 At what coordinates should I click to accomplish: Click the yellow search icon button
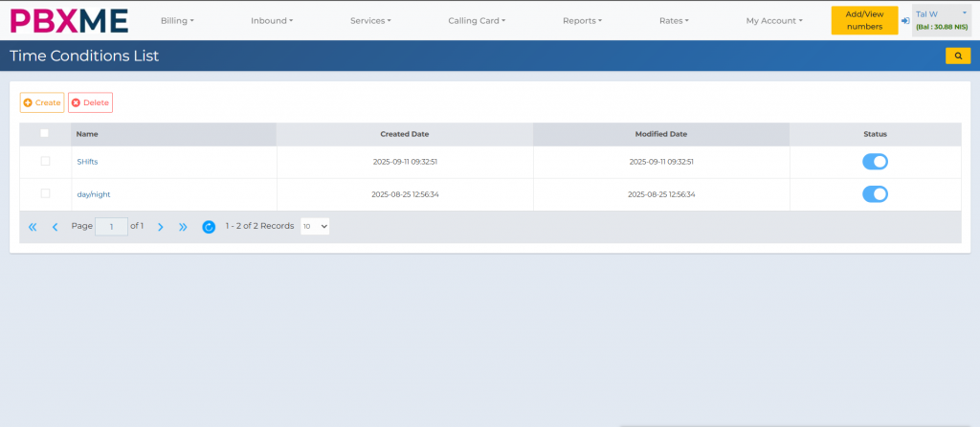[957, 56]
